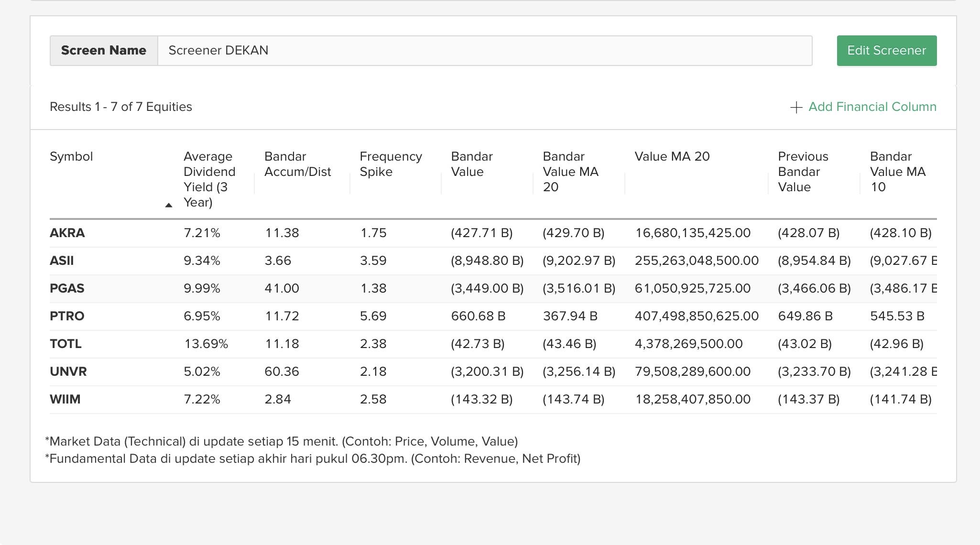980x545 pixels.
Task: Sort by the Symbol column header
Action: [x=71, y=157]
